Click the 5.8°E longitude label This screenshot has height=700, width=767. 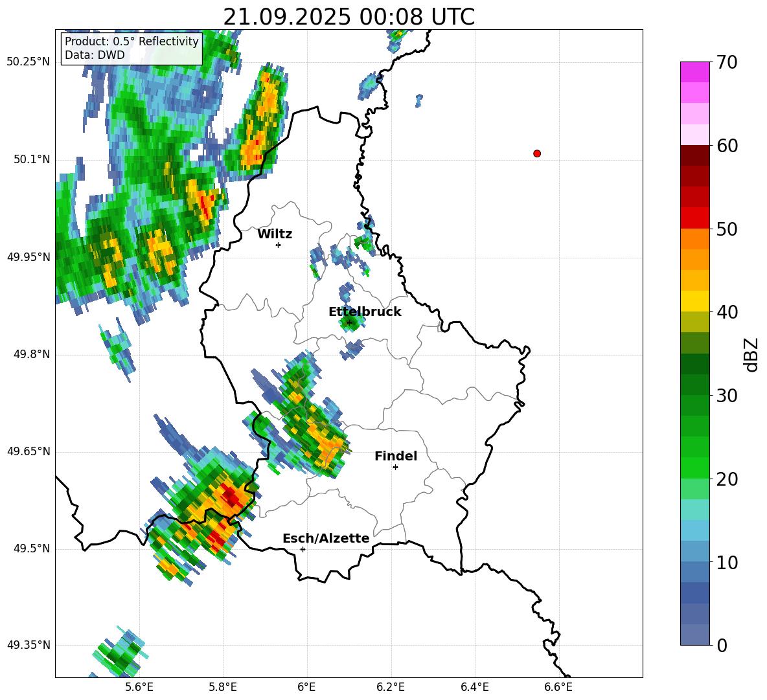click(x=223, y=687)
